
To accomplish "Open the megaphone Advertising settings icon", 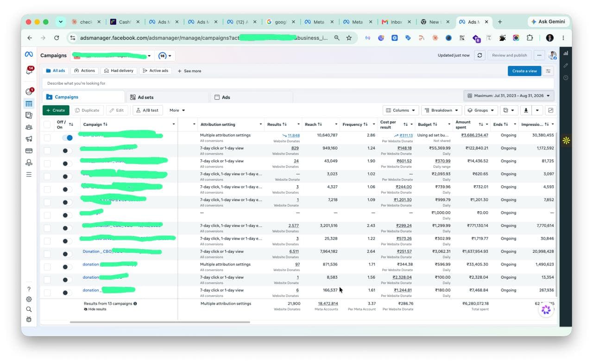I will point(29,139).
